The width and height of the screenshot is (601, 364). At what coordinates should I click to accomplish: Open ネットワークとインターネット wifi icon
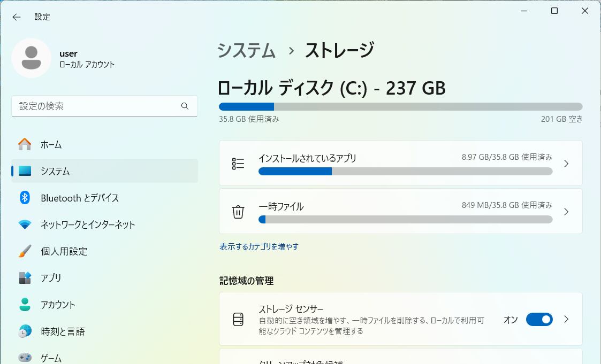(25, 224)
